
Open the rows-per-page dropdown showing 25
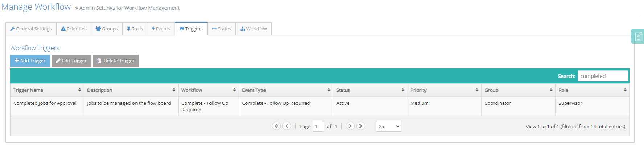click(x=388, y=126)
